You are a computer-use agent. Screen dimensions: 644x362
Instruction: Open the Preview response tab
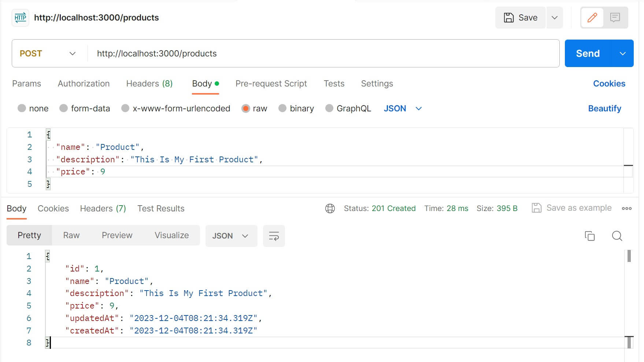click(x=117, y=235)
